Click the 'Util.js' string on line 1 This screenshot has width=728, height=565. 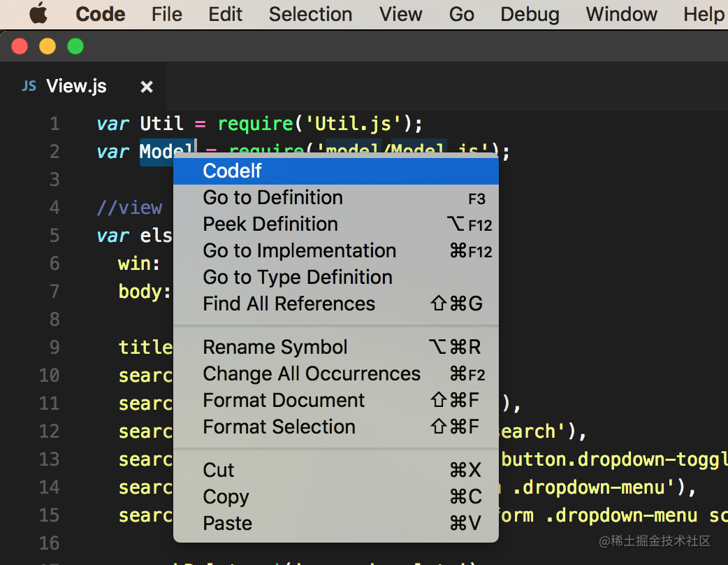pyautogui.click(x=353, y=124)
